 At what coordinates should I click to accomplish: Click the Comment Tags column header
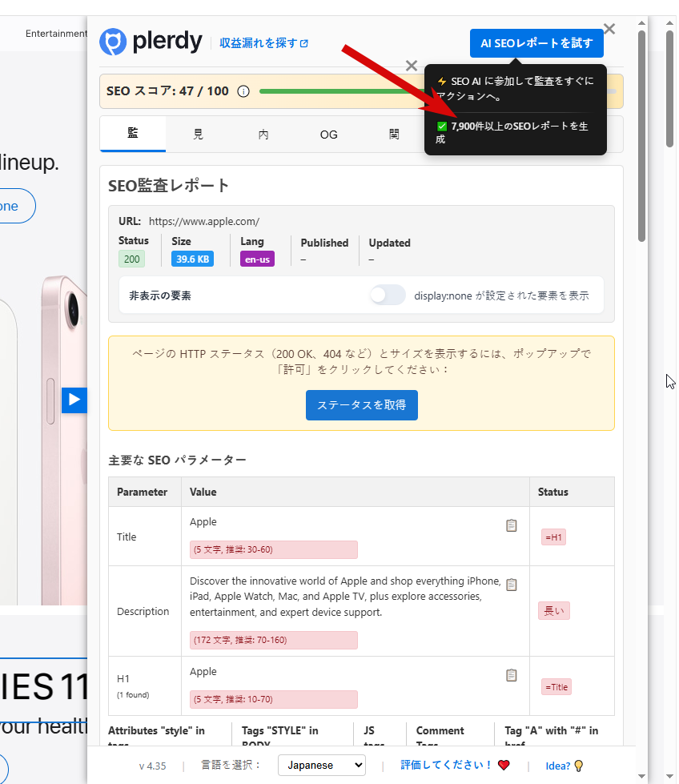click(440, 737)
